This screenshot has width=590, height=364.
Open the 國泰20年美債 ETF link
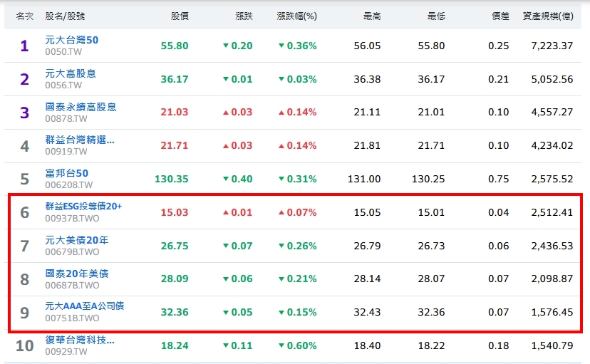[x=76, y=274]
